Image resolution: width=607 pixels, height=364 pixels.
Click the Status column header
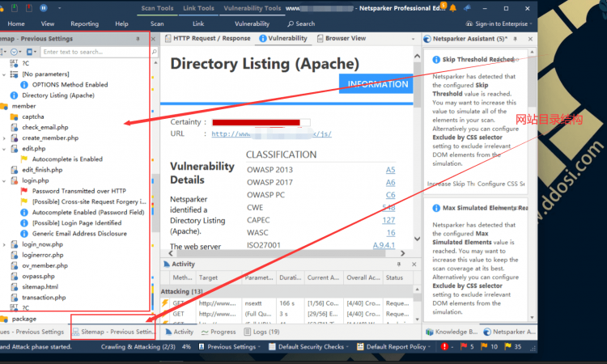pyautogui.click(x=397, y=277)
